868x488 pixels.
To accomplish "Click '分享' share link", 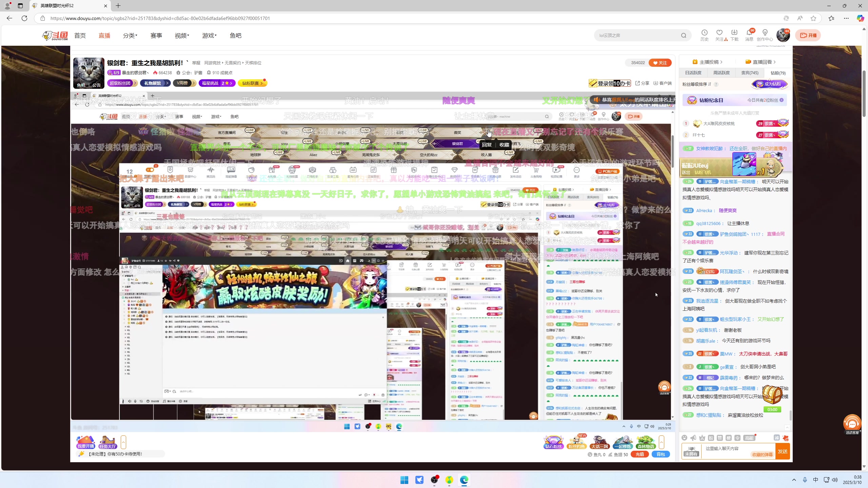I will tap(642, 83).
